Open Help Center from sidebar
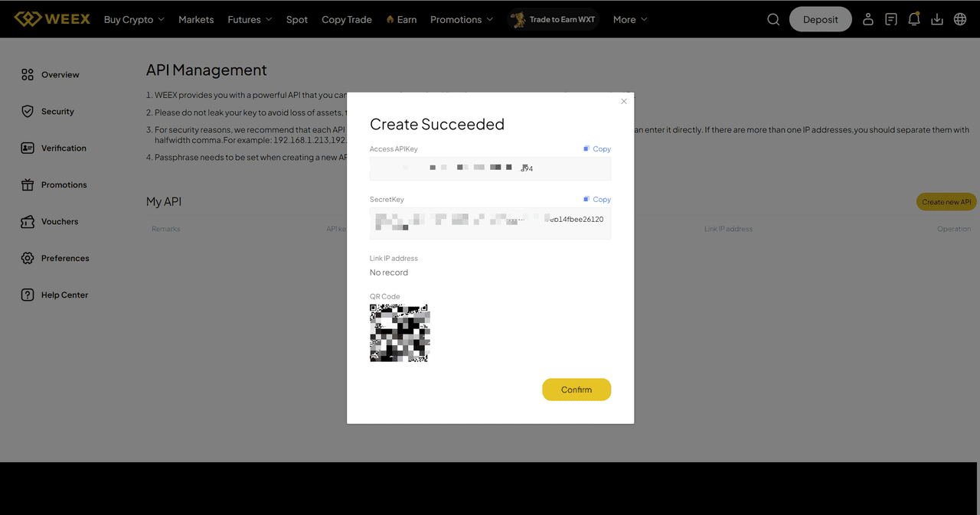Viewport: 980px width, 515px height. (x=64, y=295)
